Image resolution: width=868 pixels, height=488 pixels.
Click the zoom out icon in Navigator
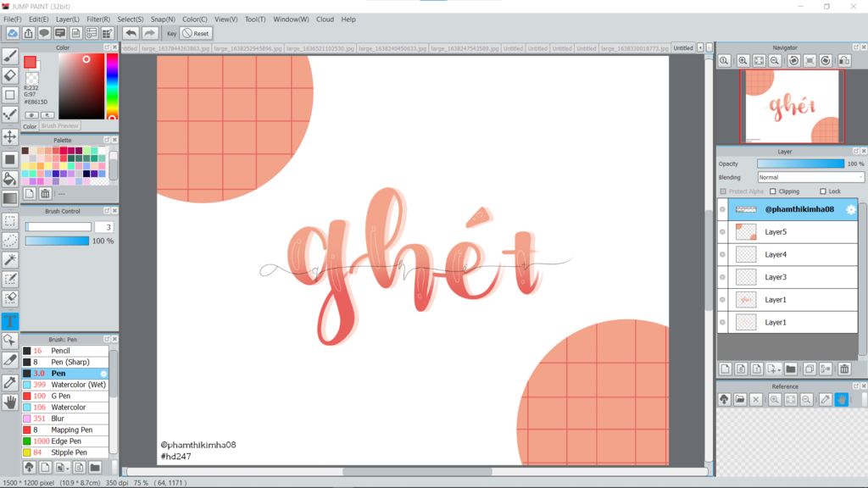tap(775, 61)
